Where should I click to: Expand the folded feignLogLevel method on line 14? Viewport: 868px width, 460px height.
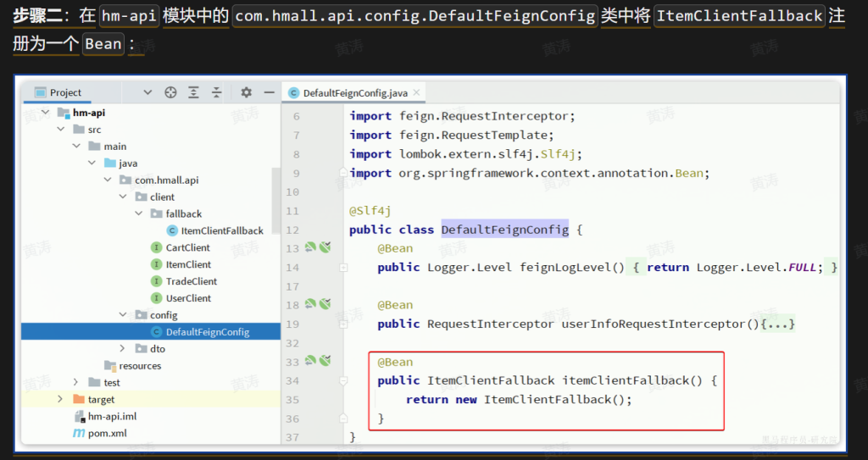coord(343,268)
